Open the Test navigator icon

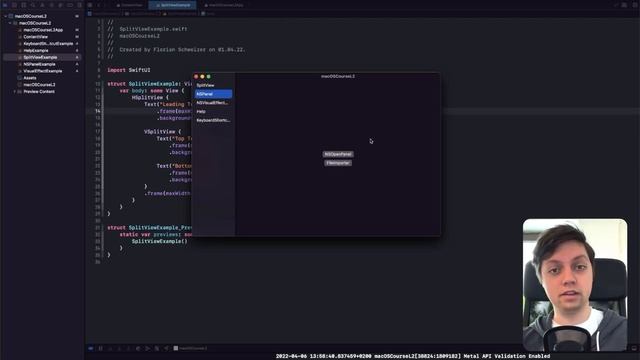point(52,5)
